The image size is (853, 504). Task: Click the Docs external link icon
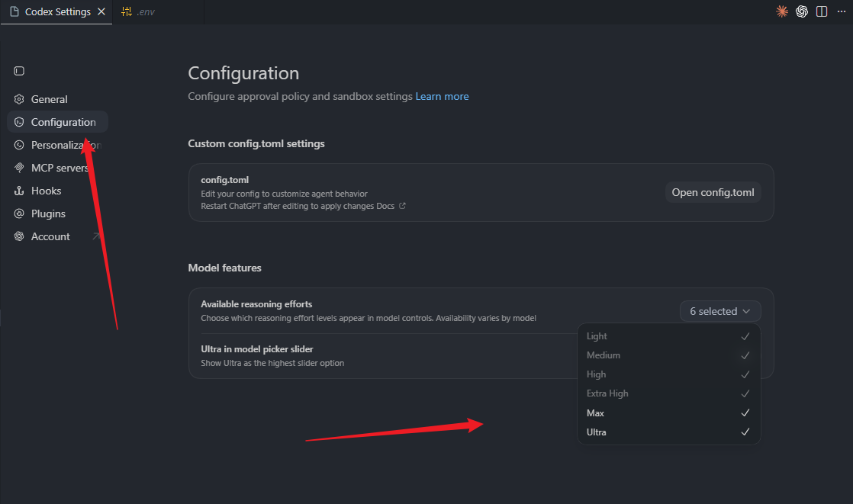point(402,206)
